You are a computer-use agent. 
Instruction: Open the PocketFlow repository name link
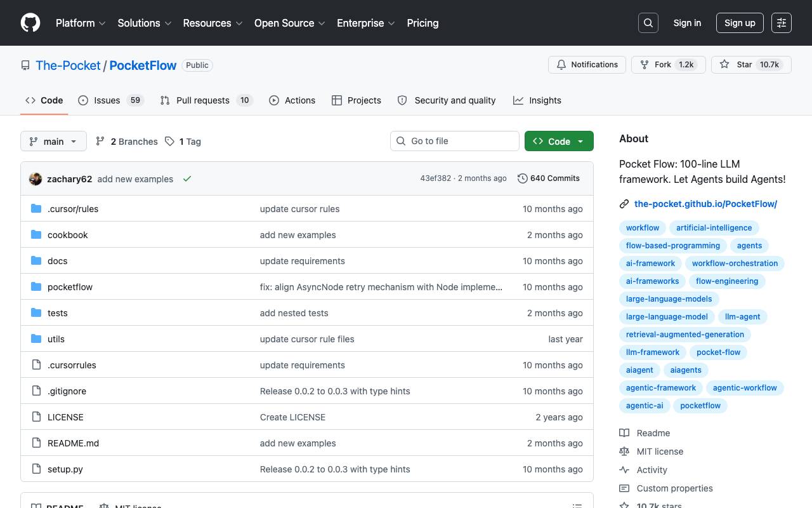tap(143, 65)
